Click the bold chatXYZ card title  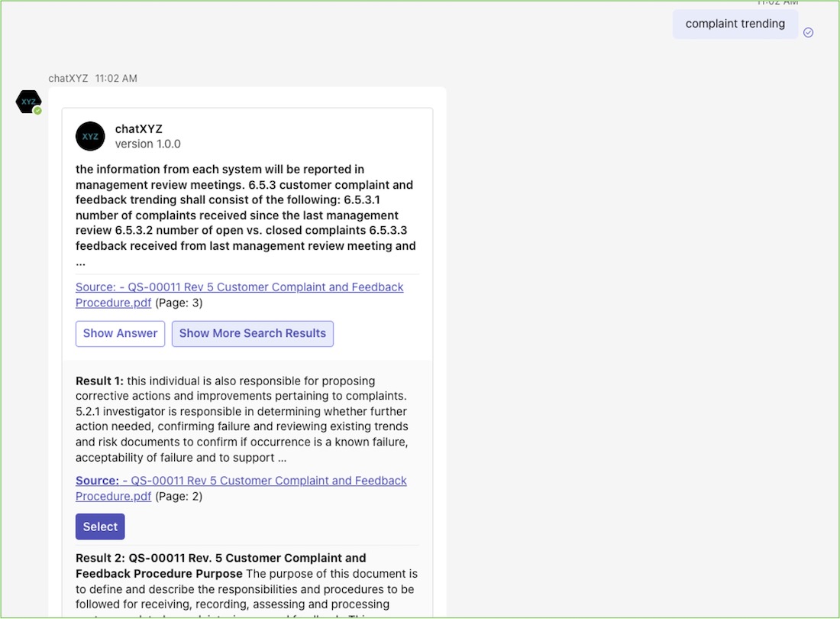coord(138,128)
